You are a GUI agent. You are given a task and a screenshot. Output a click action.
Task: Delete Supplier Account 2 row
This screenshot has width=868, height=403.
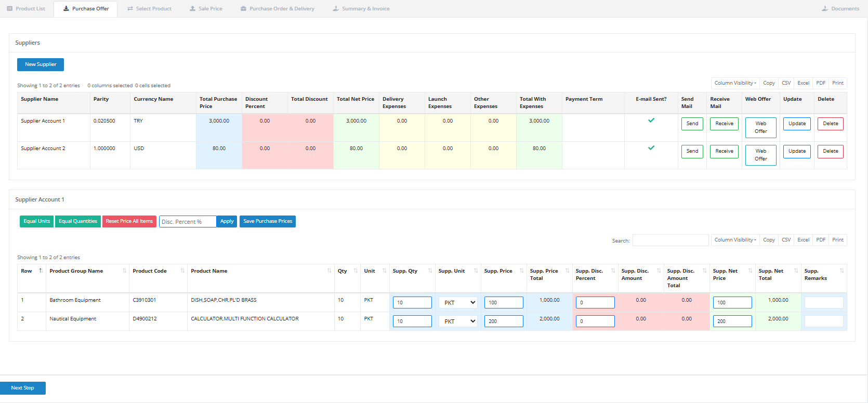[x=831, y=151]
